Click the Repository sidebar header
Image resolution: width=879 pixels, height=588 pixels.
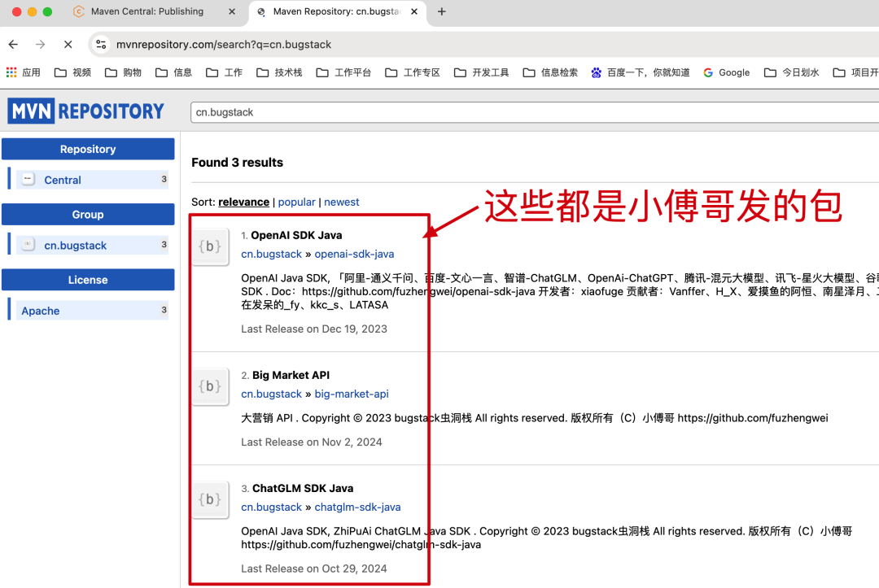click(x=88, y=149)
